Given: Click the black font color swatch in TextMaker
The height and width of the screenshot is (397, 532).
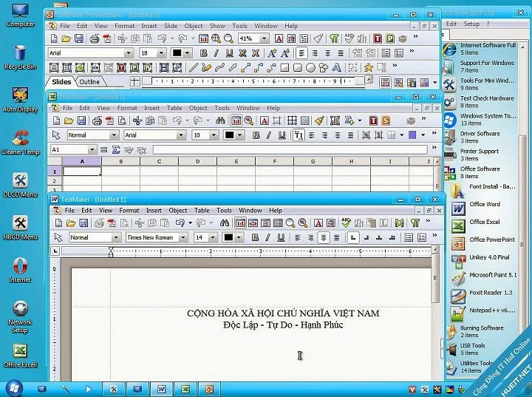Looking at the screenshot, I should point(228,237).
